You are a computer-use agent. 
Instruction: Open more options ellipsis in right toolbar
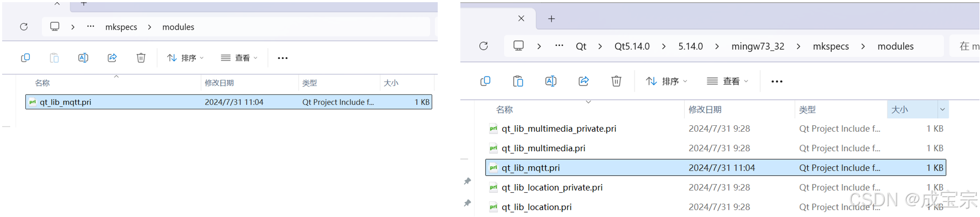click(x=777, y=82)
